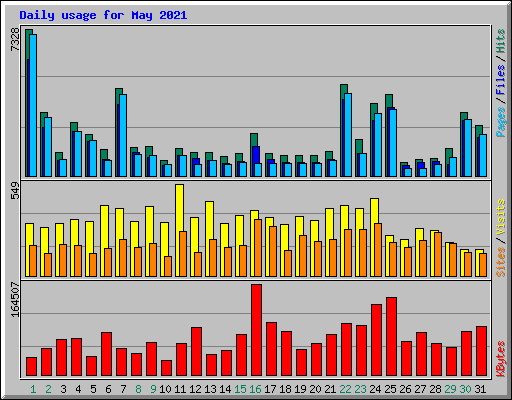Click day 16 on the x-axis
The width and height of the screenshot is (512, 400).
[255, 389]
